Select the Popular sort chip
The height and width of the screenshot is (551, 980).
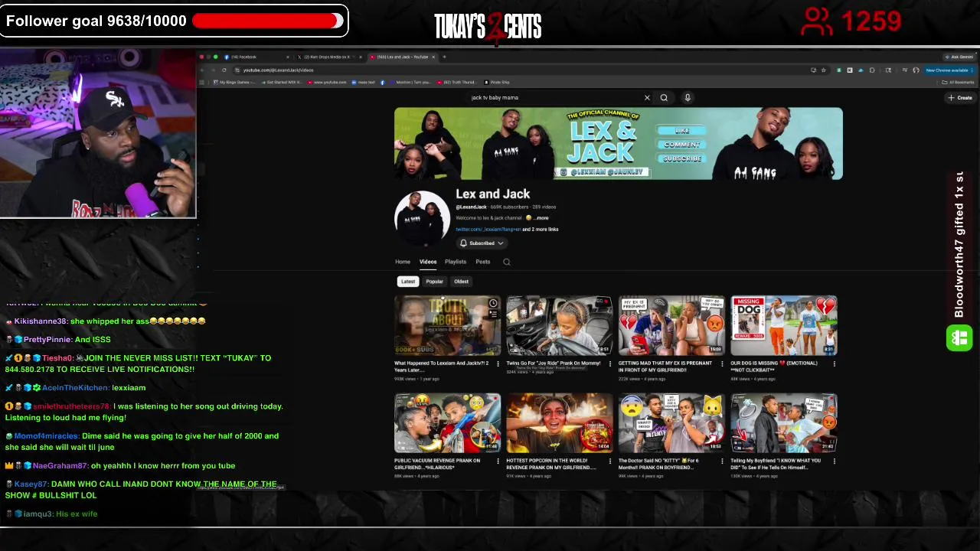click(434, 282)
